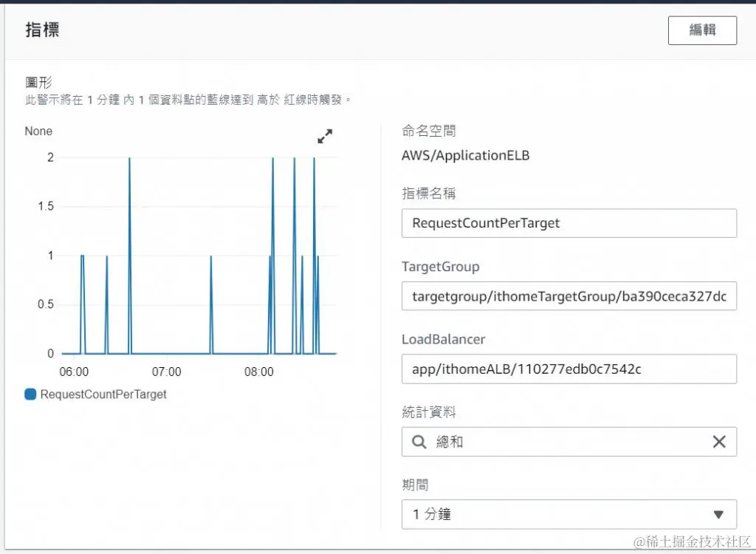Click the dropdown arrow beside 1 分鐘

(x=717, y=514)
